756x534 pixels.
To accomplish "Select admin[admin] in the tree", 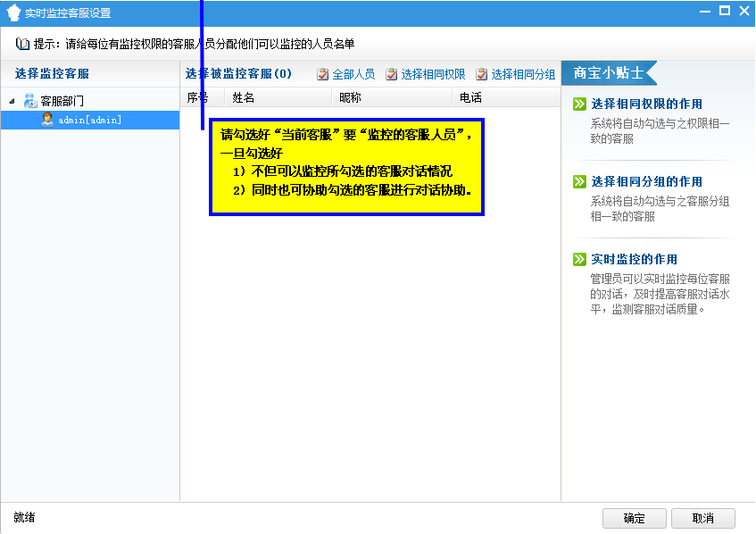I will pyautogui.click(x=89, y=120).
